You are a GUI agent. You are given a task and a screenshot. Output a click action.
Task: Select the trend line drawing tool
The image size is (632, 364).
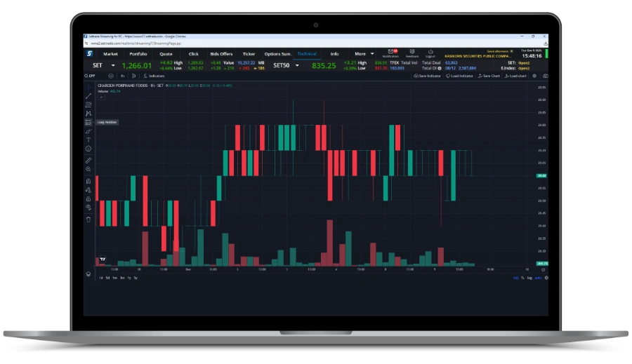88,95
